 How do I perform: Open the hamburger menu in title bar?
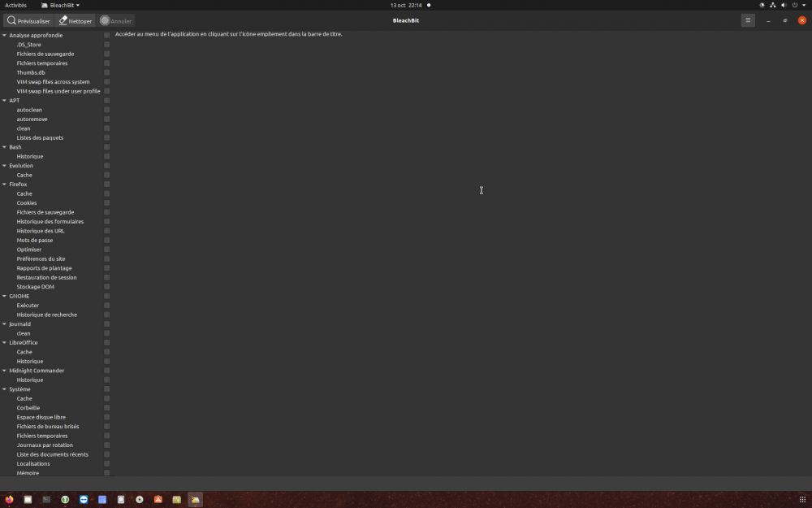[748, 20]
